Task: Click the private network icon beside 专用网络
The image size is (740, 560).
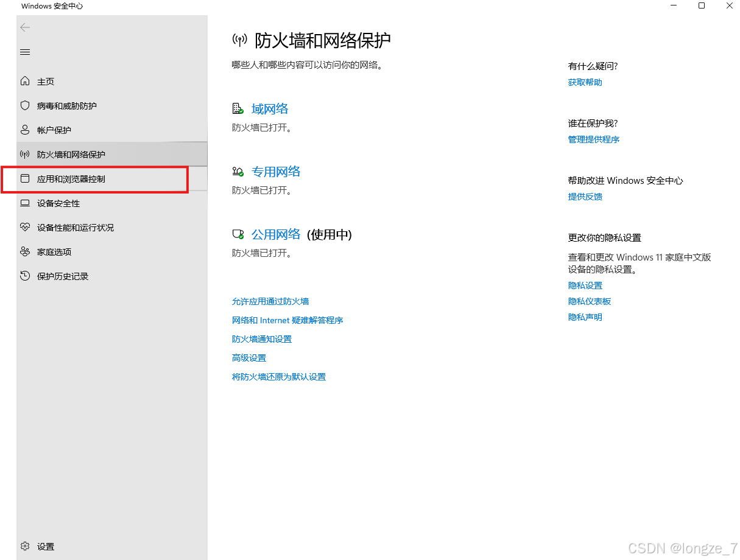Action: coord(238,172)
